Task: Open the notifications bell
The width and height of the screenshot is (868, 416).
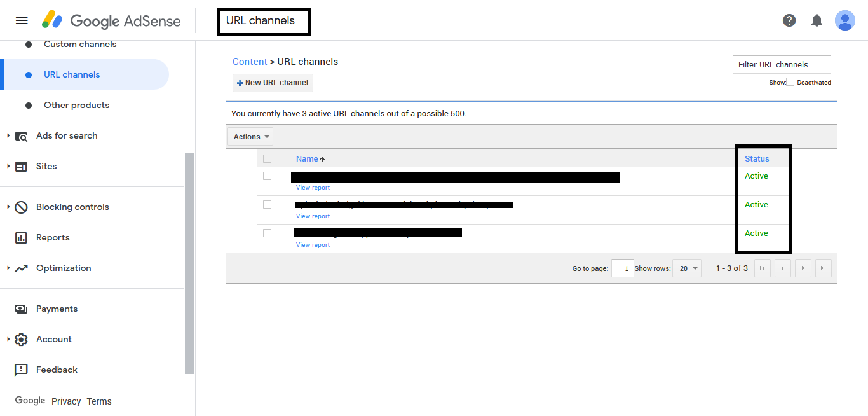Action: pos(817,20)
